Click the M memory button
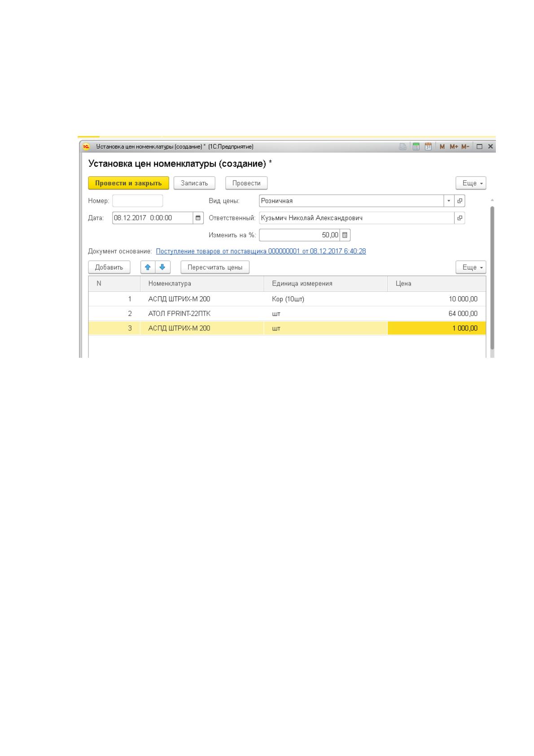 coord(442,147)
